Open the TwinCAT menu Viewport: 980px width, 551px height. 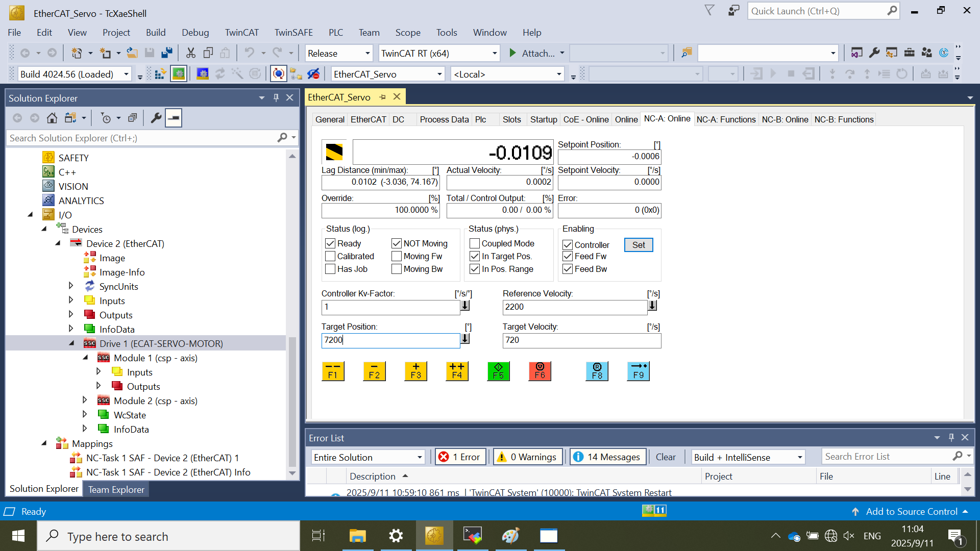coord(241,33)
